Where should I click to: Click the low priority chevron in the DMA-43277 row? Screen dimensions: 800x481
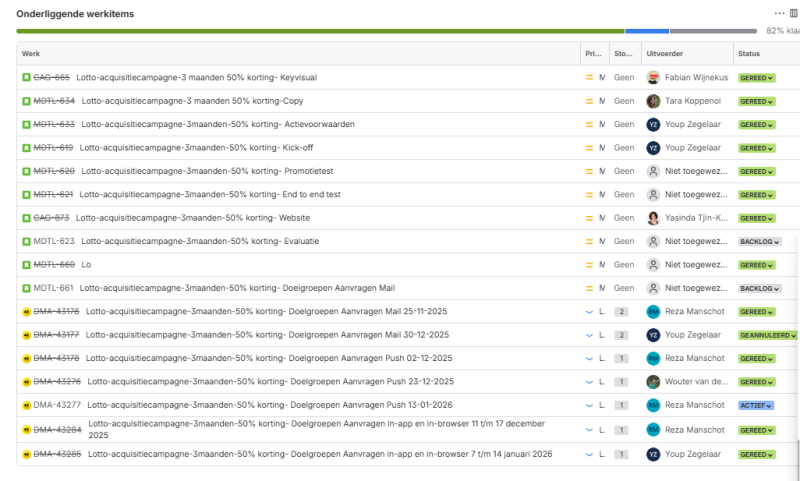click(590, 405)
